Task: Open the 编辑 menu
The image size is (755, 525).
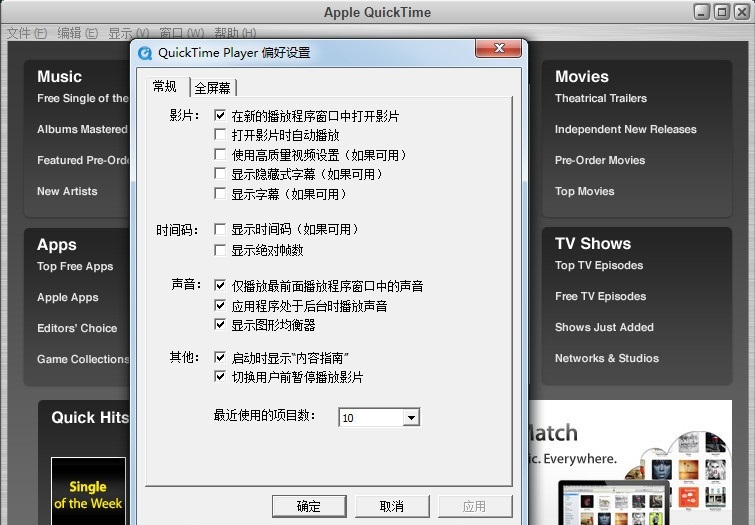Action: click(78, 33)
